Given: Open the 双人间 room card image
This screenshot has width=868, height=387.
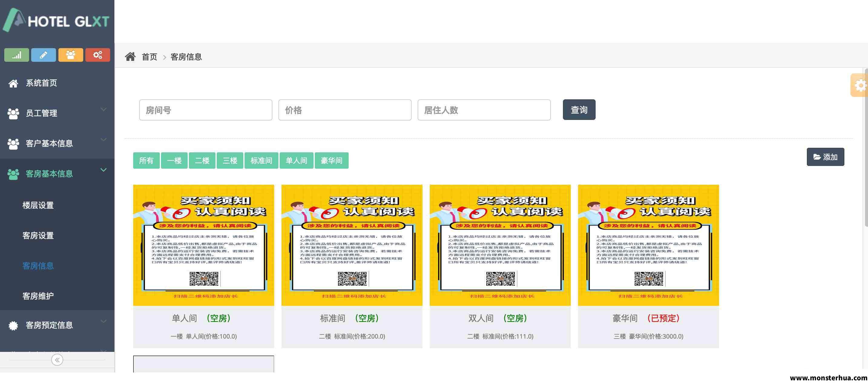Looking at the screenshot, I should (500, 245).
